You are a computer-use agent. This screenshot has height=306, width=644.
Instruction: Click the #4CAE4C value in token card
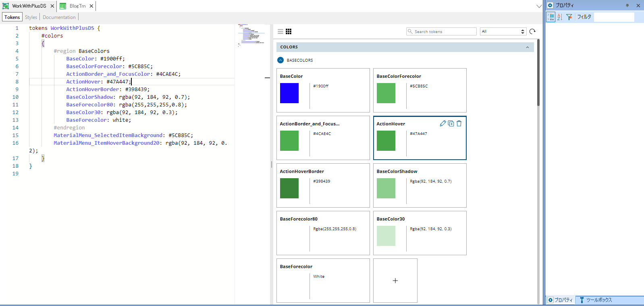coord(322,133)
